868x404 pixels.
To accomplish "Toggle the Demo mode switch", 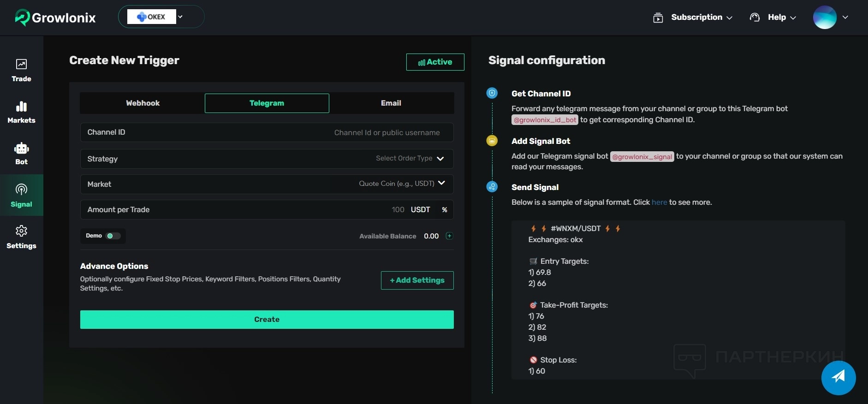I will click(x=113, y=236).
